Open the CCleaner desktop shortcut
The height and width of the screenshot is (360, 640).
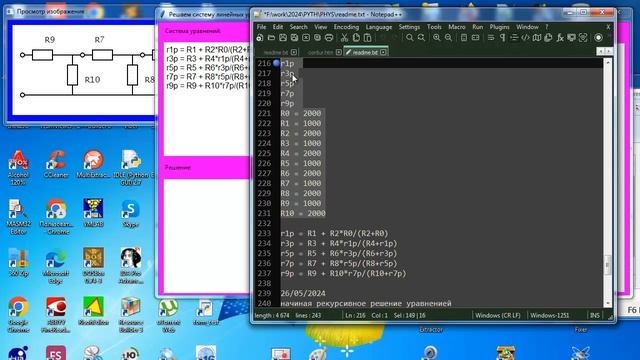pyautogui.click(x=56, y=164)
